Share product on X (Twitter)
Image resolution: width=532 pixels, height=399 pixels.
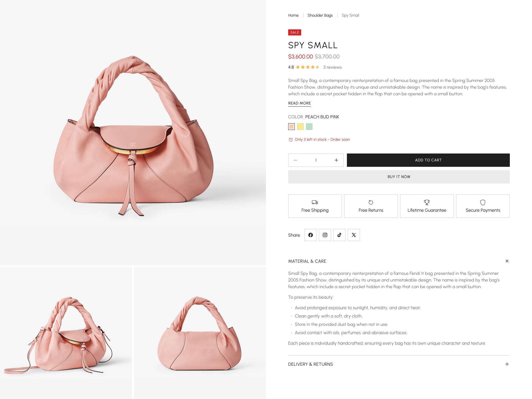pos(354,235)
